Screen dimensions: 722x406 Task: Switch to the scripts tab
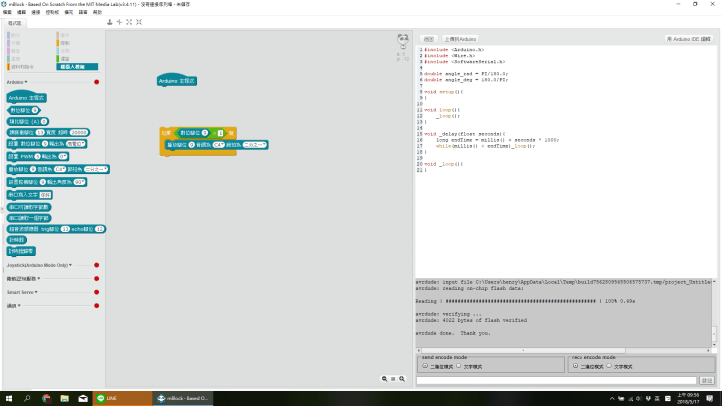click(14, 21)
